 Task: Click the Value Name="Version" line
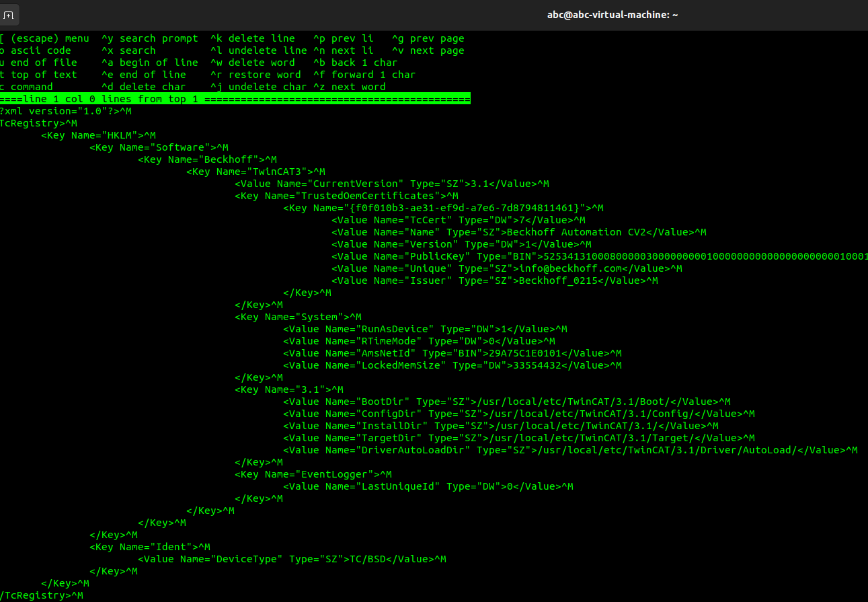(x=462, y=244)
